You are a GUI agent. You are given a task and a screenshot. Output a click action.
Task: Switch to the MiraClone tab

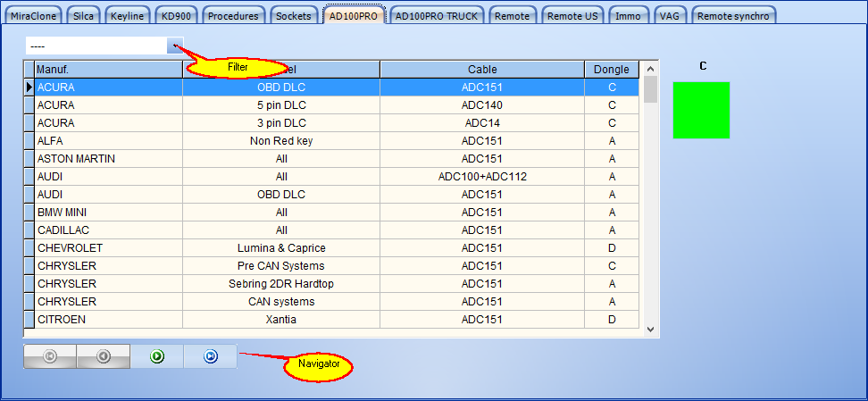[x=34, y=16]
